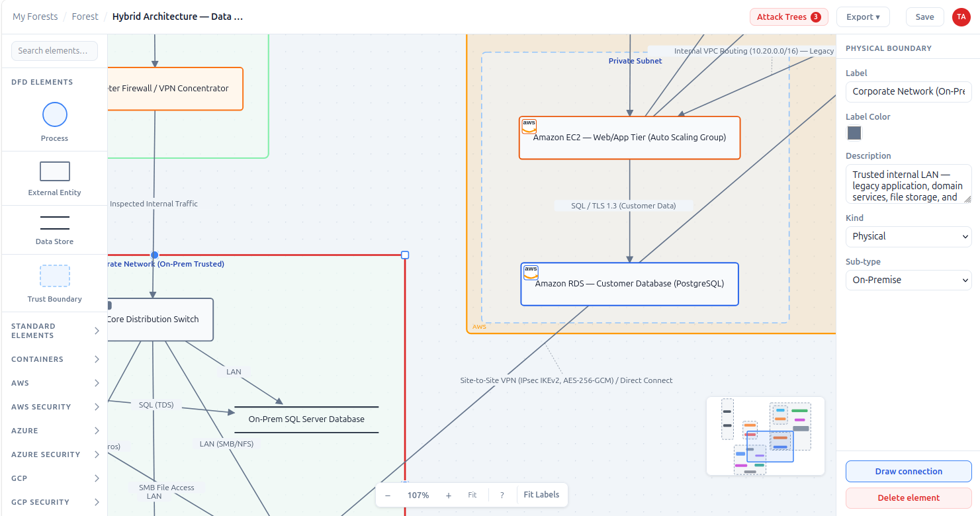Select the Trust Boundary dashed element
This screenshot has height=516, width=980.
[55, 276]
